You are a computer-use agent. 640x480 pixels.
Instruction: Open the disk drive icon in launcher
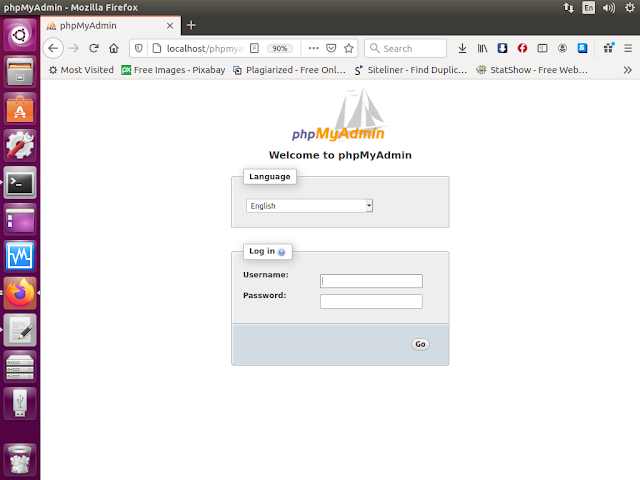pyautogui.click(x=20, y=367)
